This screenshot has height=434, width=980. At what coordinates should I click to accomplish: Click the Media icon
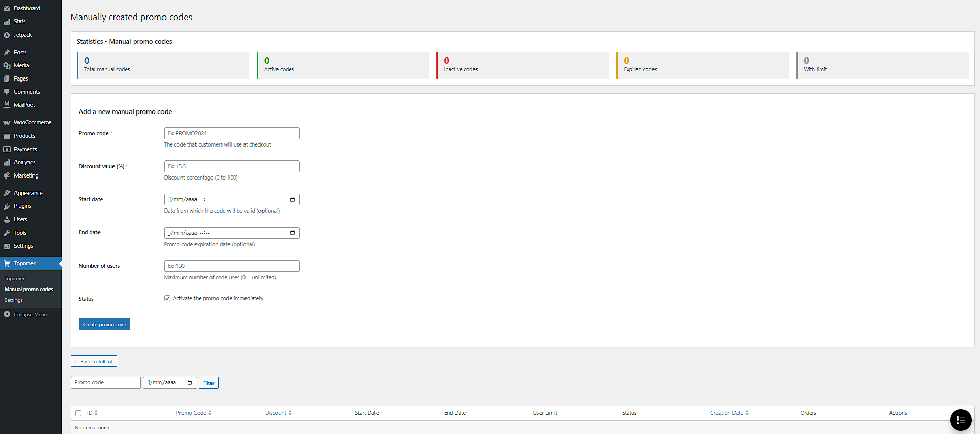(7, 66)
